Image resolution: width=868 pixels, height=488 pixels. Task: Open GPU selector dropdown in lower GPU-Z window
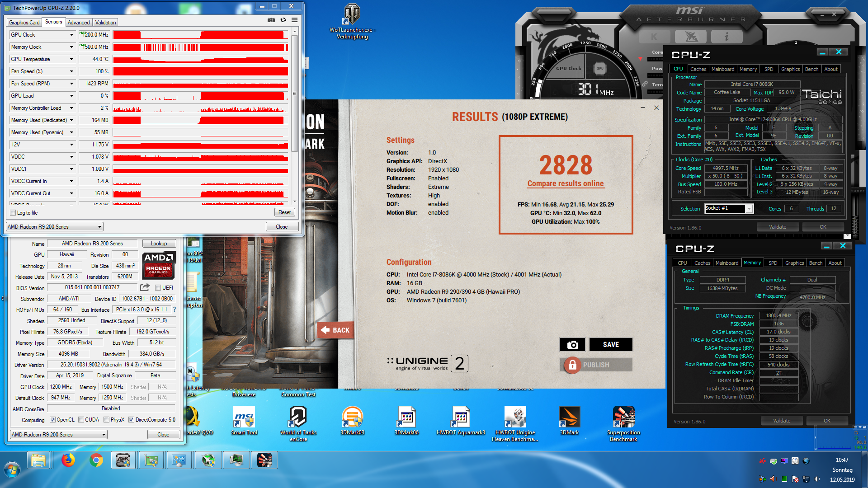pos(58,435)
